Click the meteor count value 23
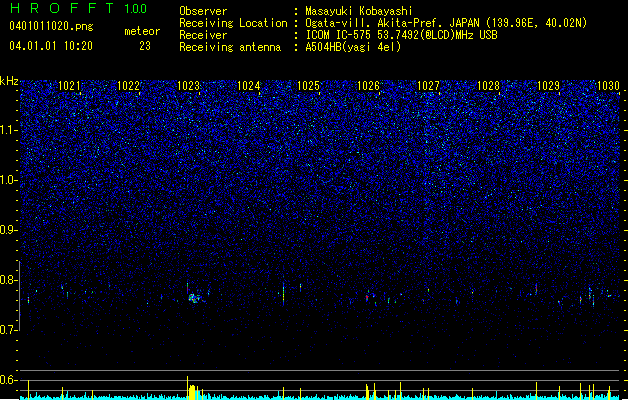Screen dimensions: 629x400 point(145,46)
